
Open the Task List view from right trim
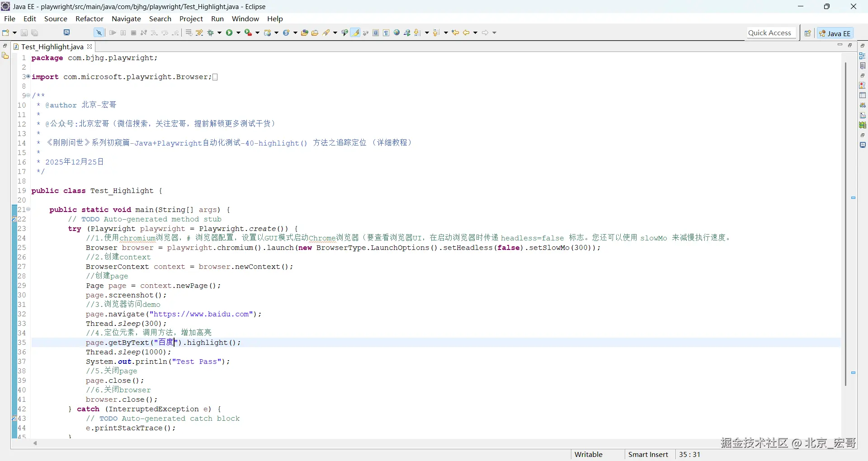pyautogui.click(x=863, y=66)
